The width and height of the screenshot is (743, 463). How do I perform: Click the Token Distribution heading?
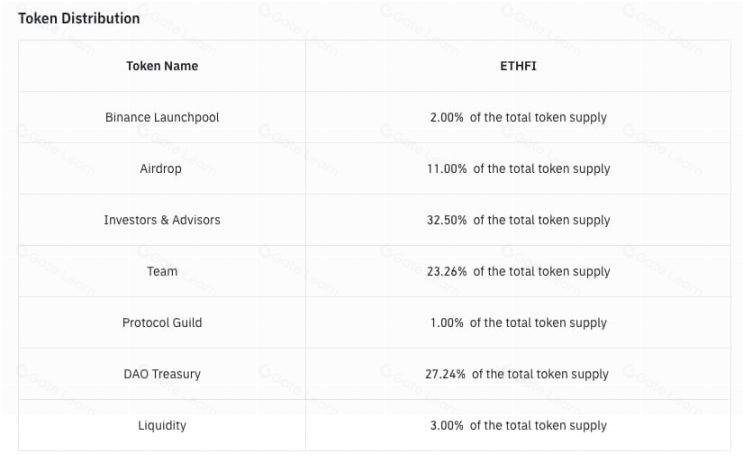click(79, 18)
